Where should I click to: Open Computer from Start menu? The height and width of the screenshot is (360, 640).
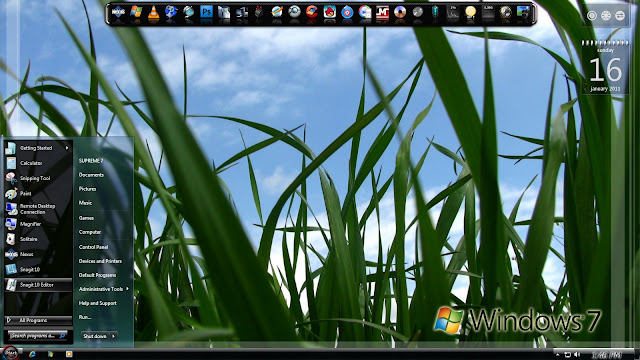pyautogui.click(x=90, y=232)
